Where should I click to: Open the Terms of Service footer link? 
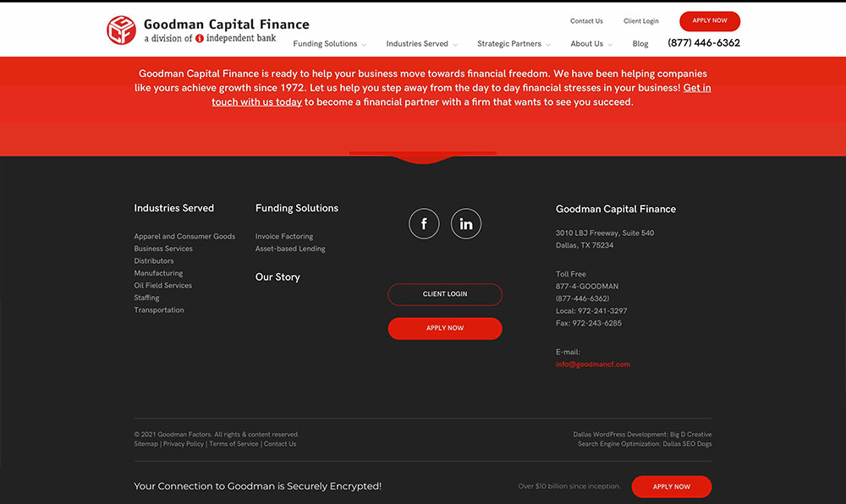[x=233, y=444]
